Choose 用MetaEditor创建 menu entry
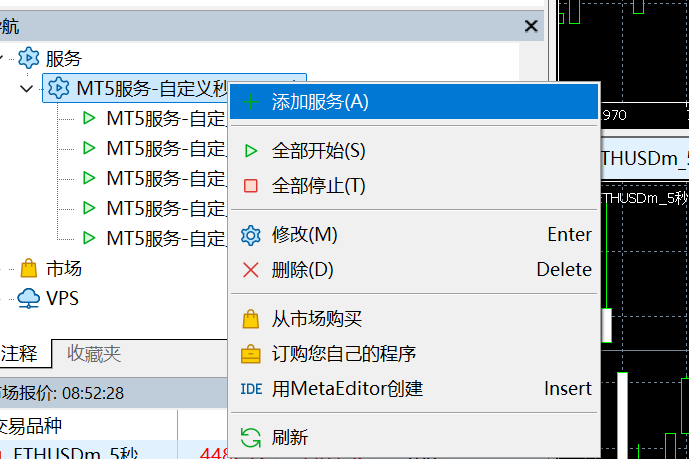Viewport: 689px width, 459px height. (347, 388)
